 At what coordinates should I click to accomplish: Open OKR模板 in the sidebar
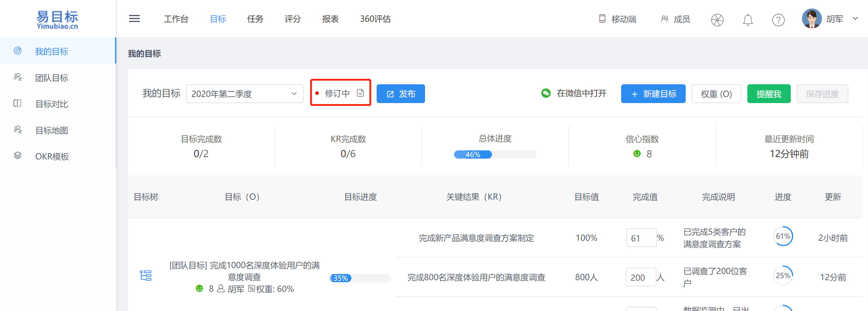click(58, 156)
